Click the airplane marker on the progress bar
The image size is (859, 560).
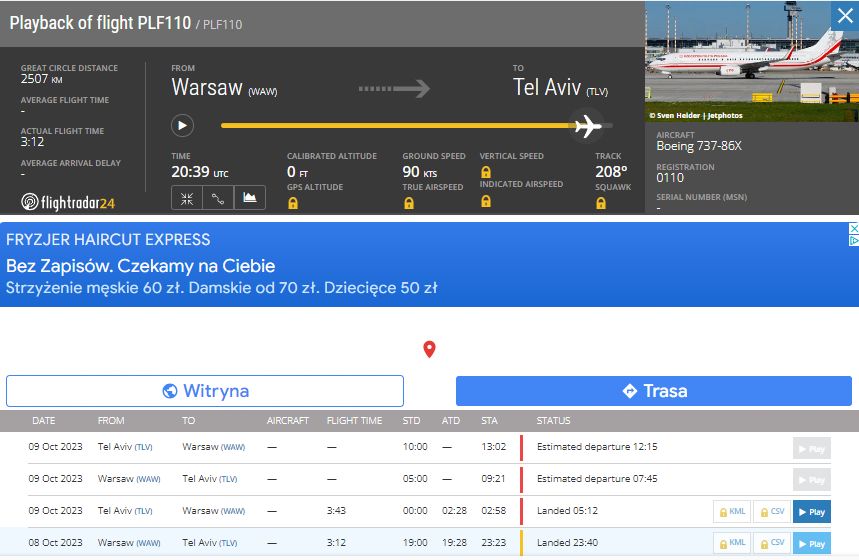click(x=587, y=126)
